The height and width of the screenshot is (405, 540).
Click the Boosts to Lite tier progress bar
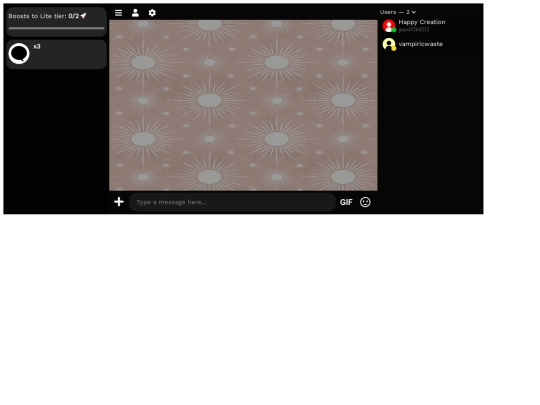(56, 28)
